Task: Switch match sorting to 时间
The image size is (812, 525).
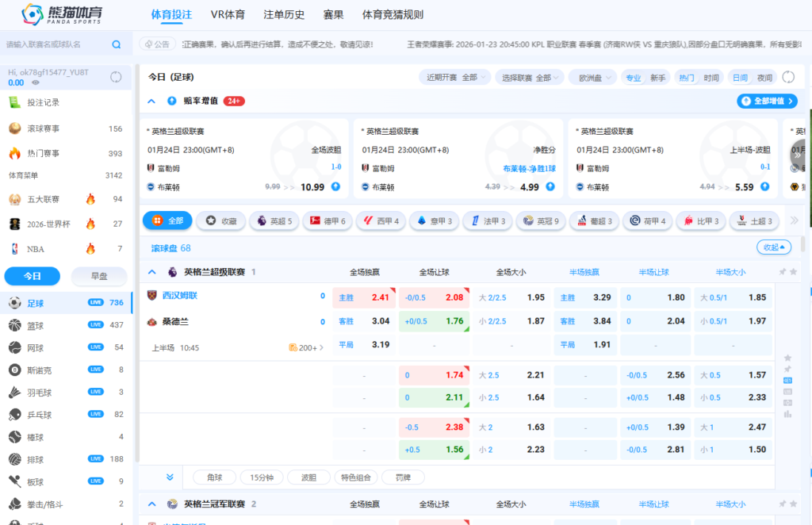Action: 710,78
